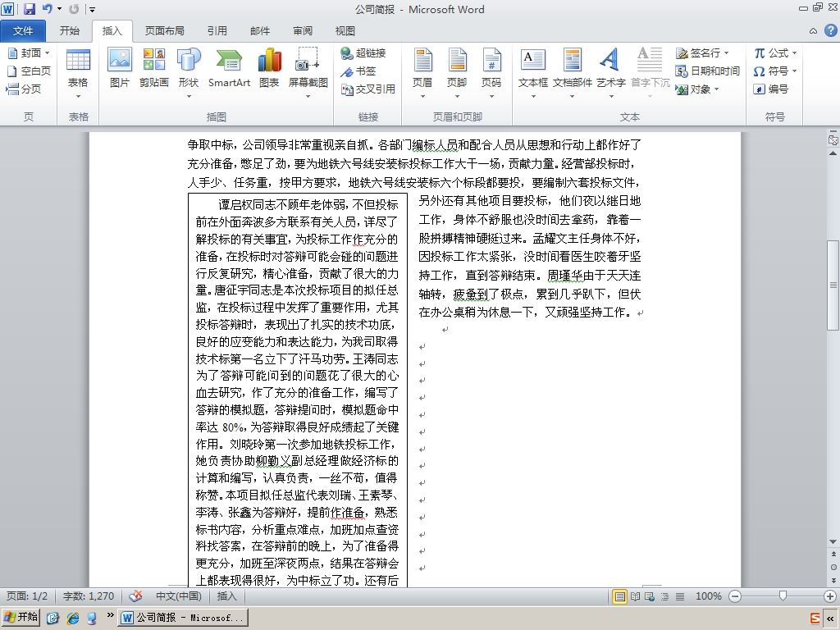Insert date and time (日期和时间)

707,71
